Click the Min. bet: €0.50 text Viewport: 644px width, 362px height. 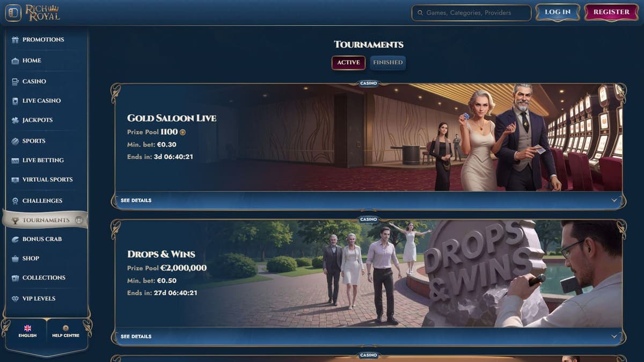[x=152, y=281]
